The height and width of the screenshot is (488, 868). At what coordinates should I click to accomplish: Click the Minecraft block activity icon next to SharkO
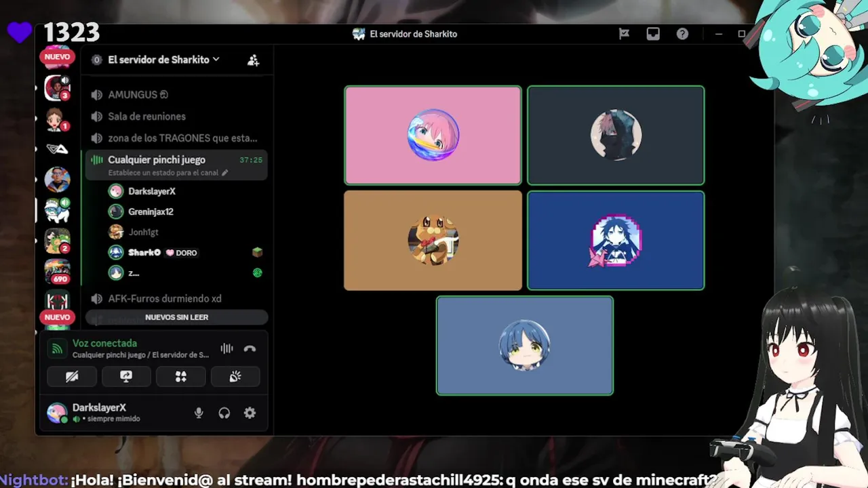pyautogui.click(x=257, y=252)
